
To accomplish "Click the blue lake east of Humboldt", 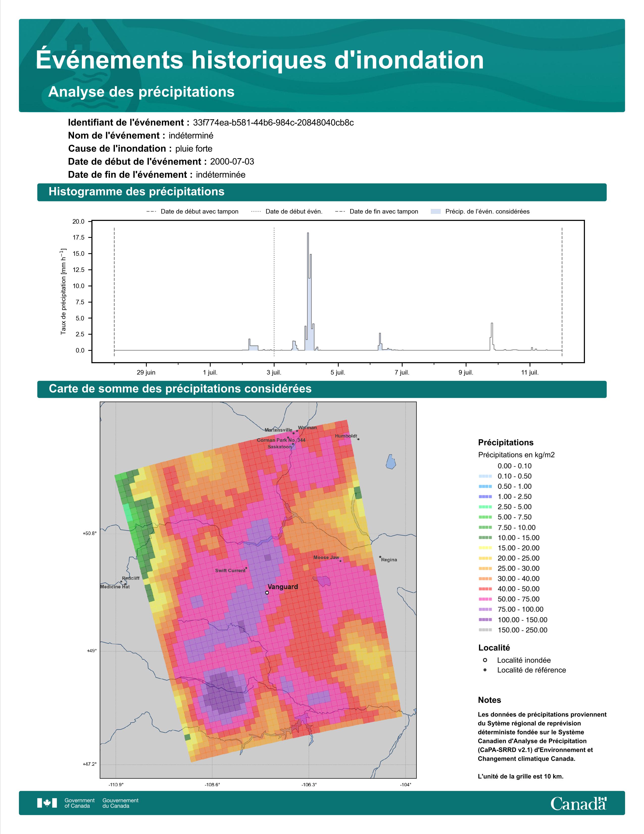I will click(390, 462).
